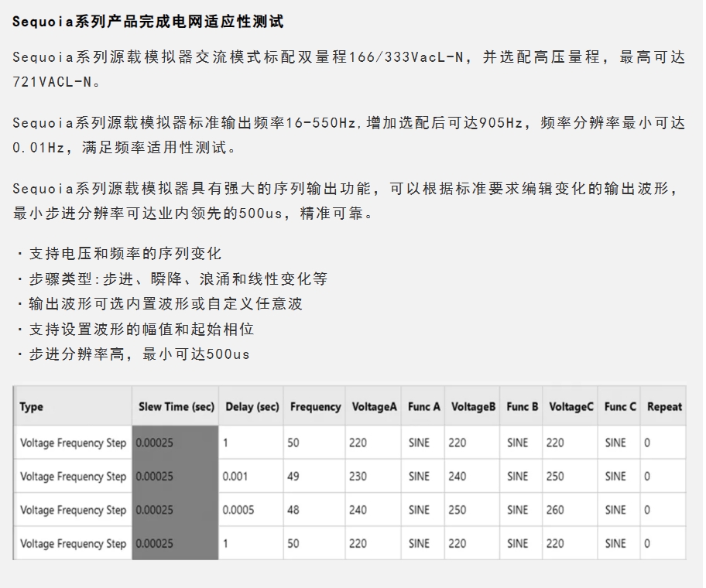Select Slew Time cell in Frequency 48 row
The height and width of the screenshot is (588, 706).
pyautogui.click(x=176, y=510)
